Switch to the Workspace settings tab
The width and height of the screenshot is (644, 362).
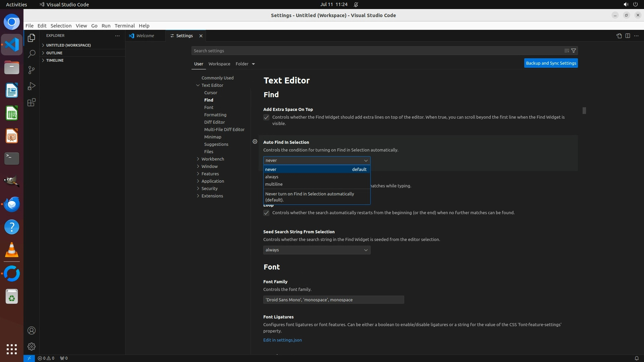pos(219,64)
